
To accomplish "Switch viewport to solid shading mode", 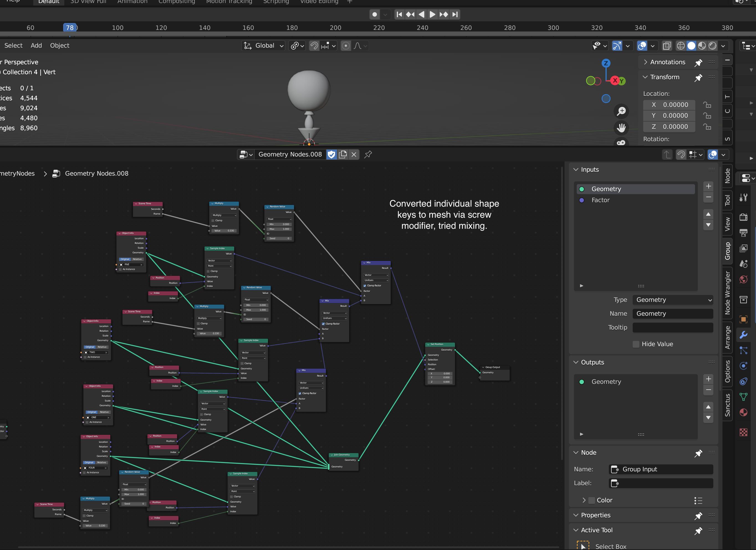I will tap(691, 46).
